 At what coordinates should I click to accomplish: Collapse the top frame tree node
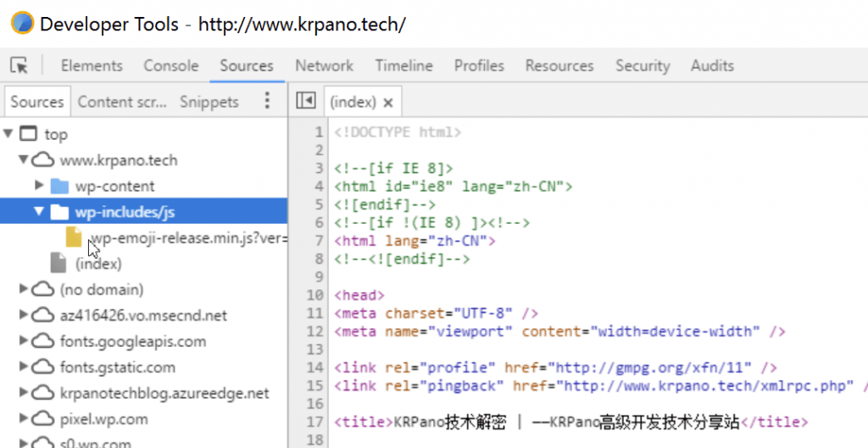click(x=8, y=134)
